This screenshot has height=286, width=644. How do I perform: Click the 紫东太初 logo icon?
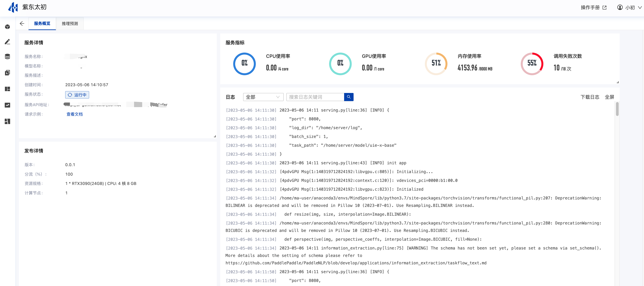click(x=13, y=7)
